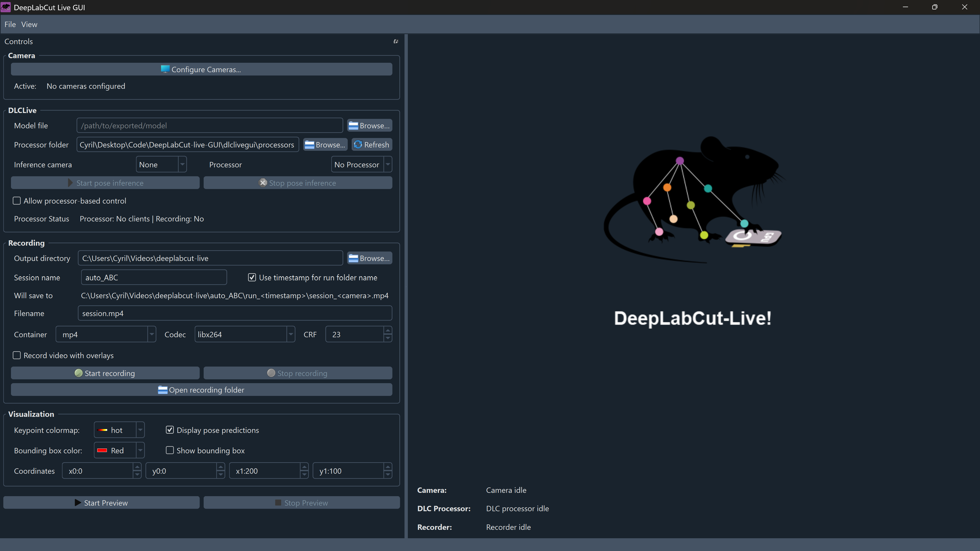980x551 pixels.
Task: Enable Allow processor-based control checkbox
Action: click(17, 201)
